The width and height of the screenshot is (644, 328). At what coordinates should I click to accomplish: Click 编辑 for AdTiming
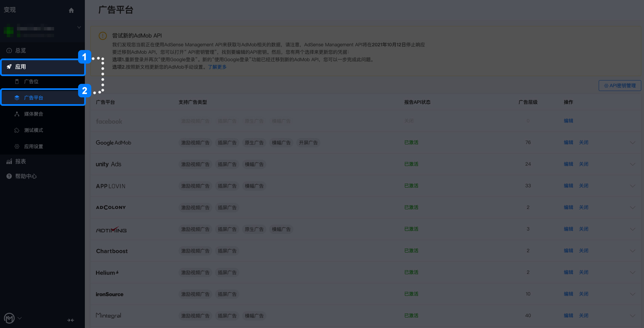pos(568,229)
